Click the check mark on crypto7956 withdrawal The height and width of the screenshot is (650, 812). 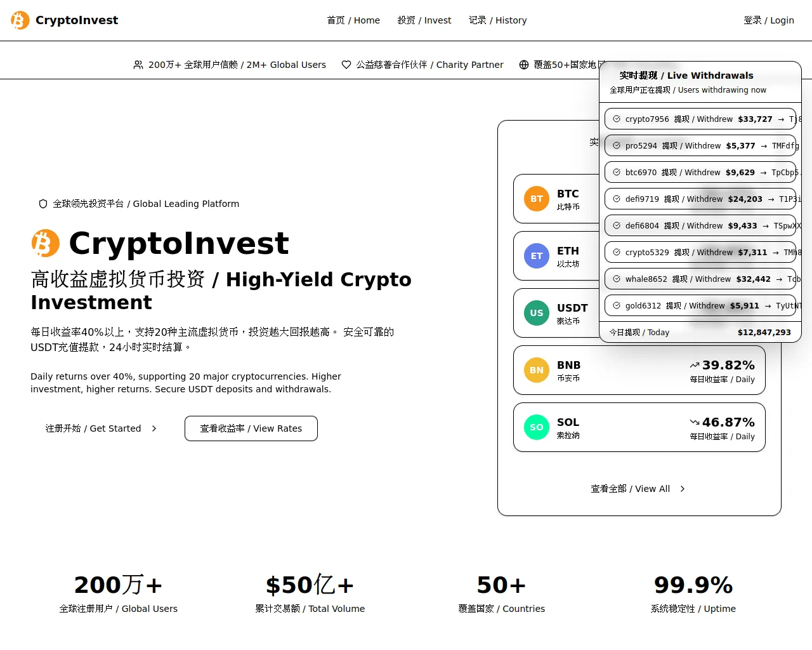617,119
